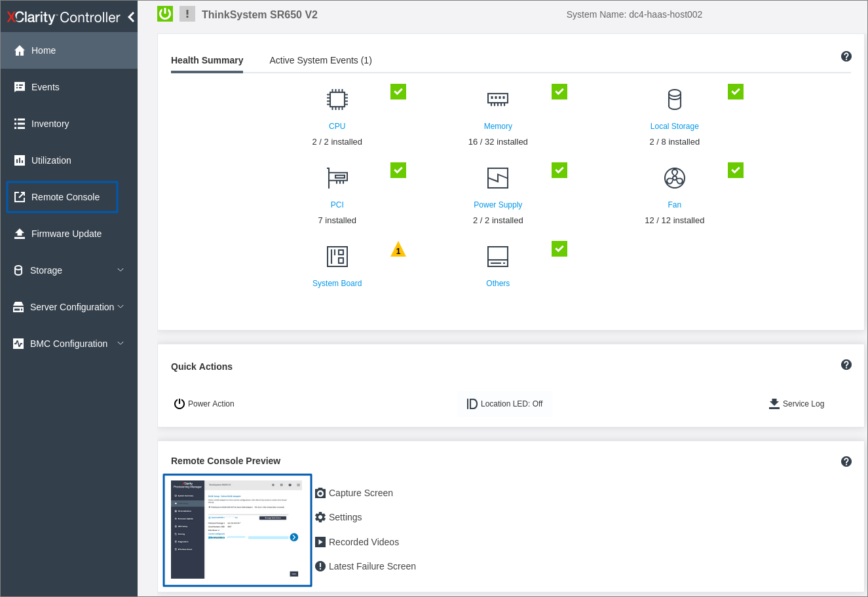Click the Others green status checkmark
Screen dimensions: 868x597
[x=559, y=249]
